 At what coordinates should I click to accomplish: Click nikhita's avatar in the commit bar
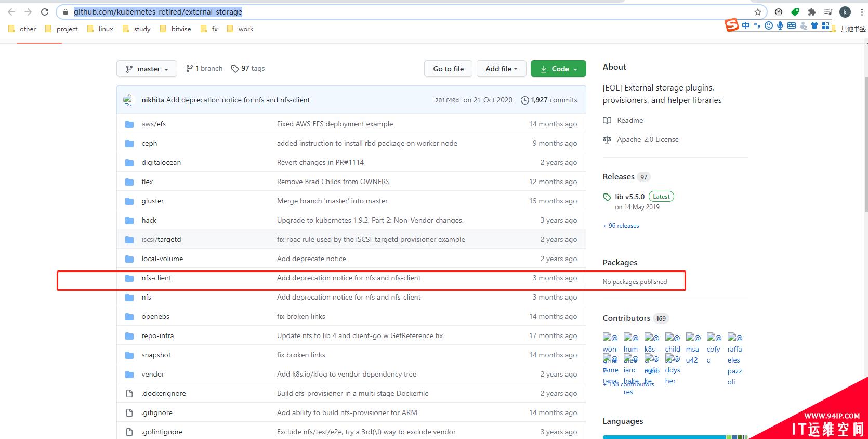click(x=128, y=100)
